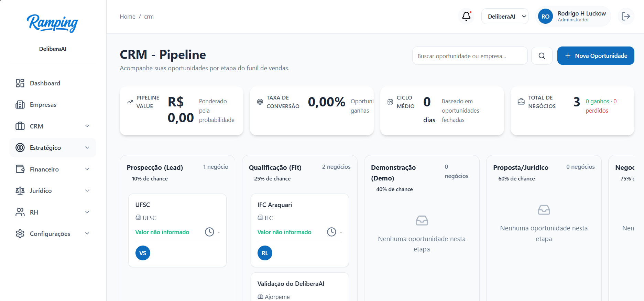The width and height of the screenshot is (644, 301).
Task: Click the '25% de chance' label
Action: point(272,178)
